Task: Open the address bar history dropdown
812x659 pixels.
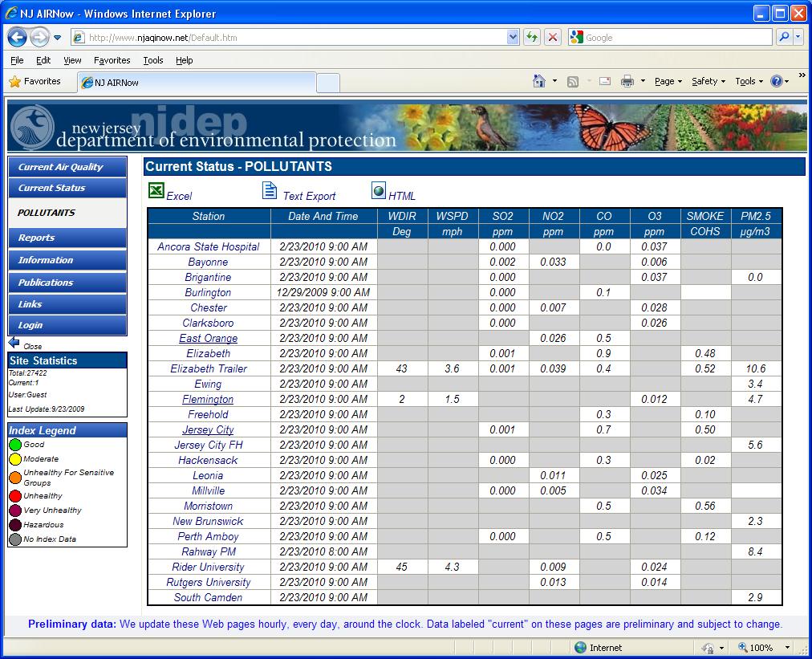Action: (x=512, y=37)
